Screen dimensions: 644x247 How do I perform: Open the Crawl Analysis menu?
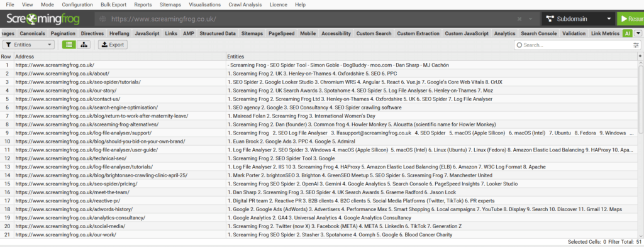tap(245, 4)
